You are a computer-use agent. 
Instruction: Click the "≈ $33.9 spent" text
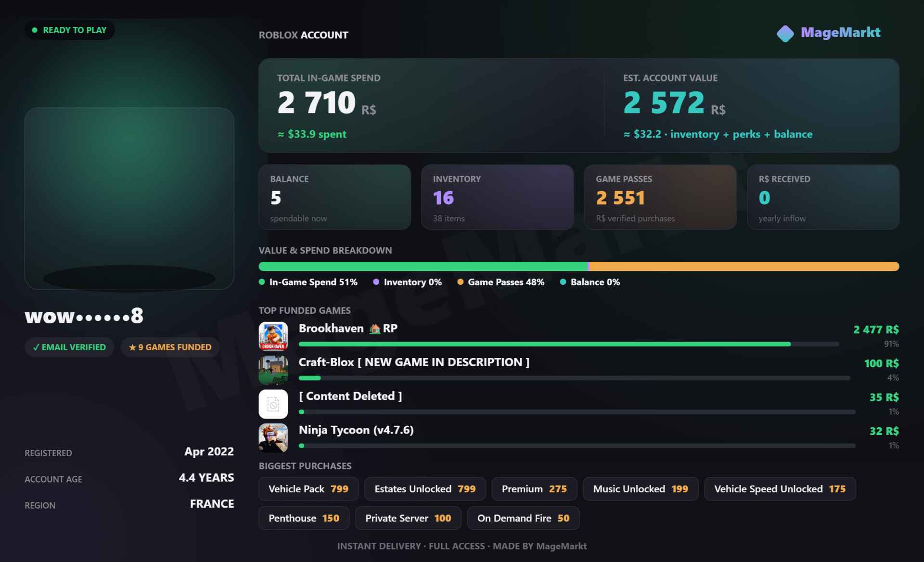[312, 134]
